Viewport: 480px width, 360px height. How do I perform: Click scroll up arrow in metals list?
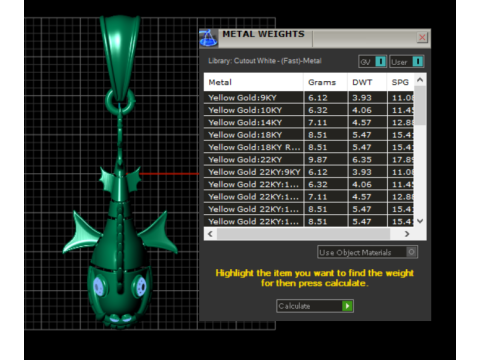point(420,80)
